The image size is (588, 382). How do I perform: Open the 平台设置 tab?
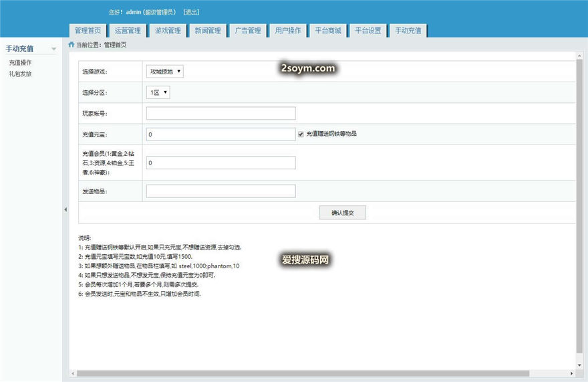(x=368, y=31)
